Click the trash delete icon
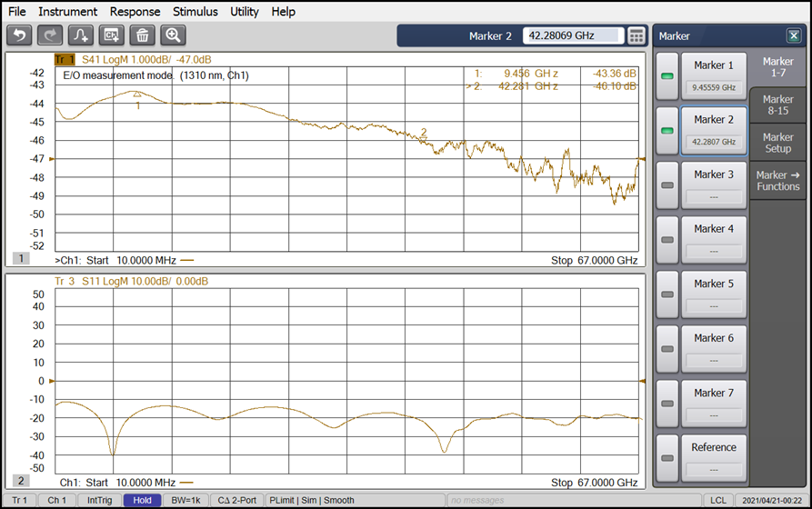Screen dimensions: 812x509 coord(143,35)
